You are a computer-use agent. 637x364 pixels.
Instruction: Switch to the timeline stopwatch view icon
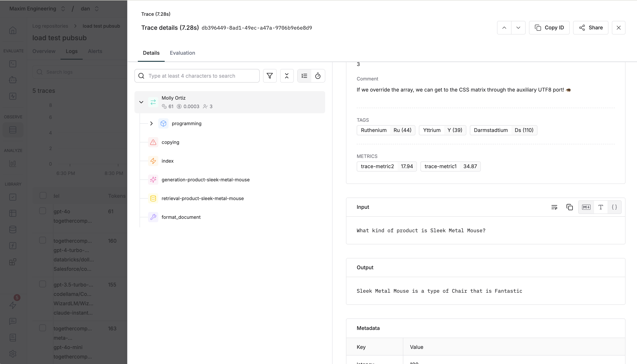tap(318, 76)
